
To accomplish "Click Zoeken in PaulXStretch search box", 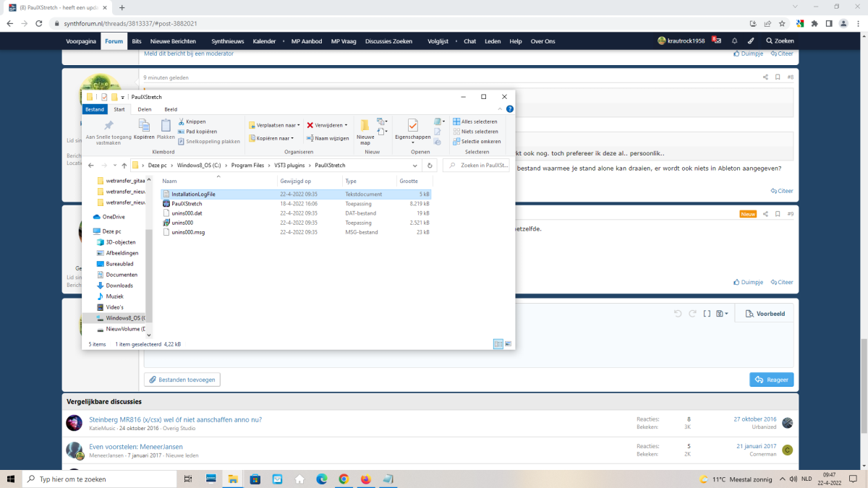I will point(477,166).
